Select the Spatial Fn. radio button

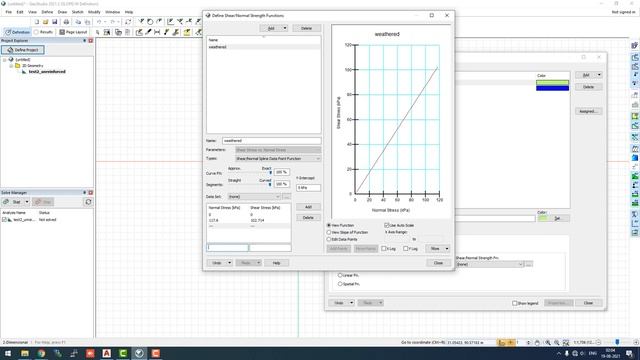pos(340,284)
